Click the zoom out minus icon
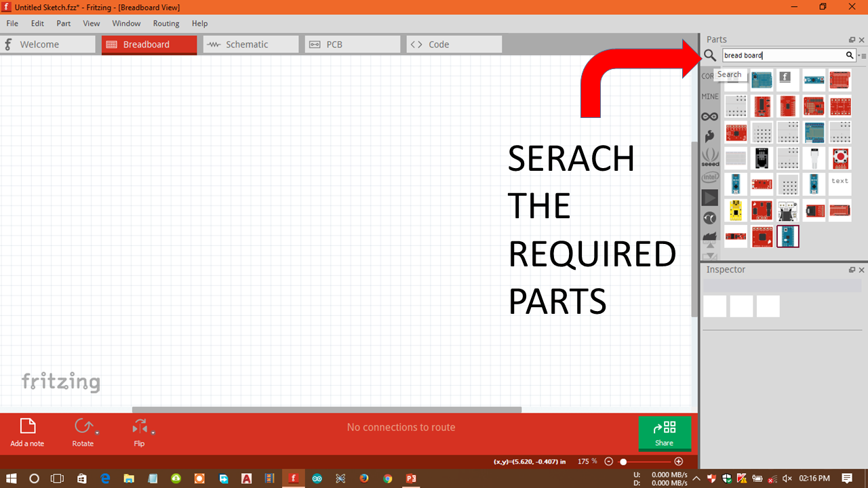This screenshot has height=488, width=868. point(608,462)
